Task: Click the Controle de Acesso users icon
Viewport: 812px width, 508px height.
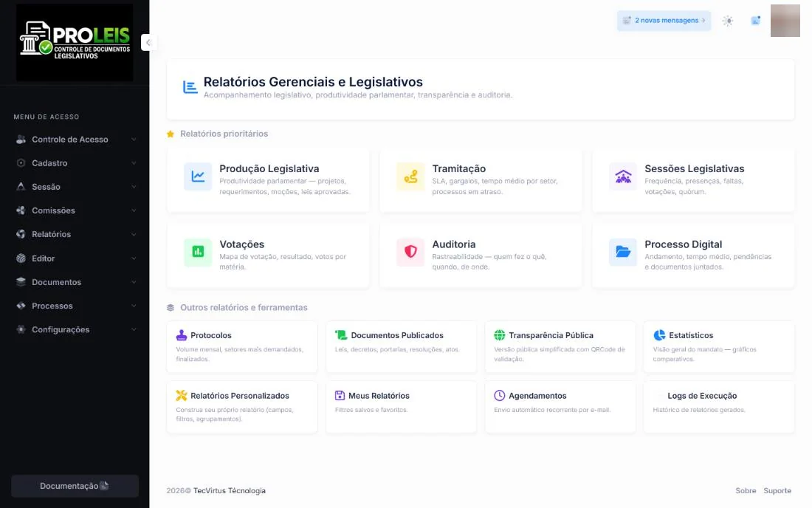Action: 21,140
